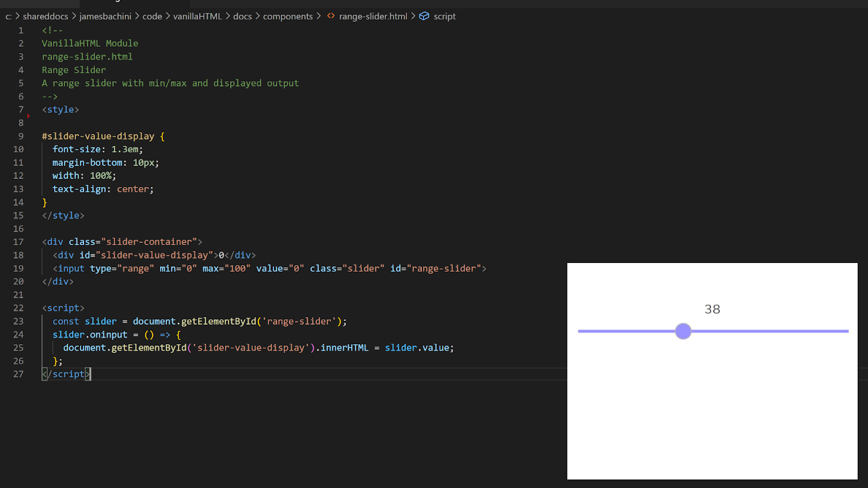Click the HTML file icon in the breadcrumb

tap(331, 16)
